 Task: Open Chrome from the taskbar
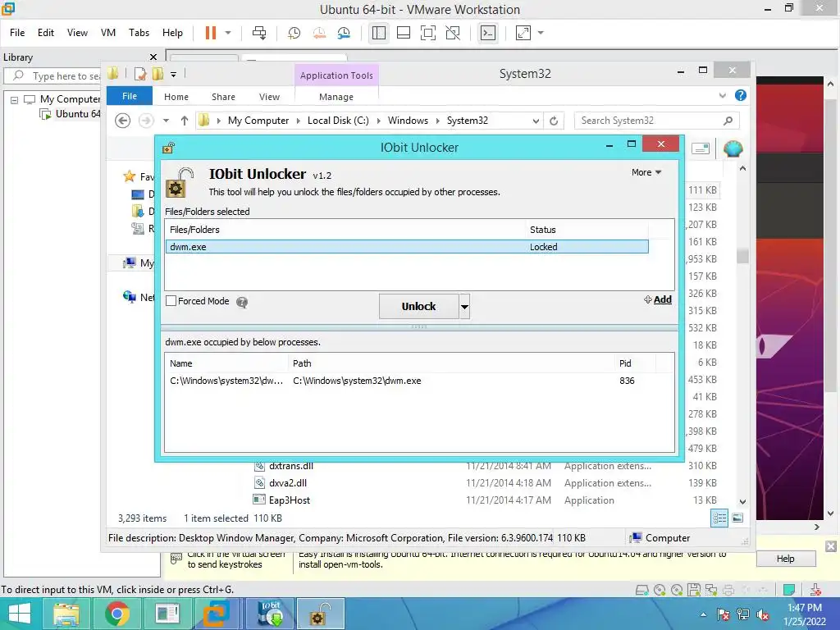(x=116, y=614)
